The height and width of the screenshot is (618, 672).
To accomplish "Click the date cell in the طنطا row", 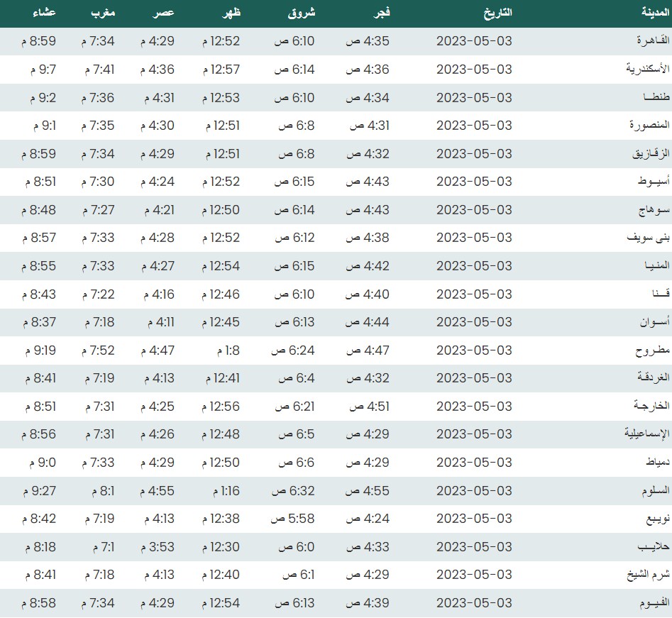I will (473, 98).
